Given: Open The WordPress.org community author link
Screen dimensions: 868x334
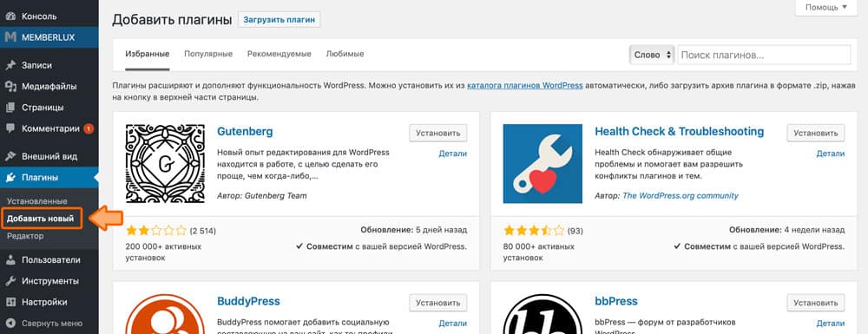Looking at the screenshot, I should coord(681,196).
